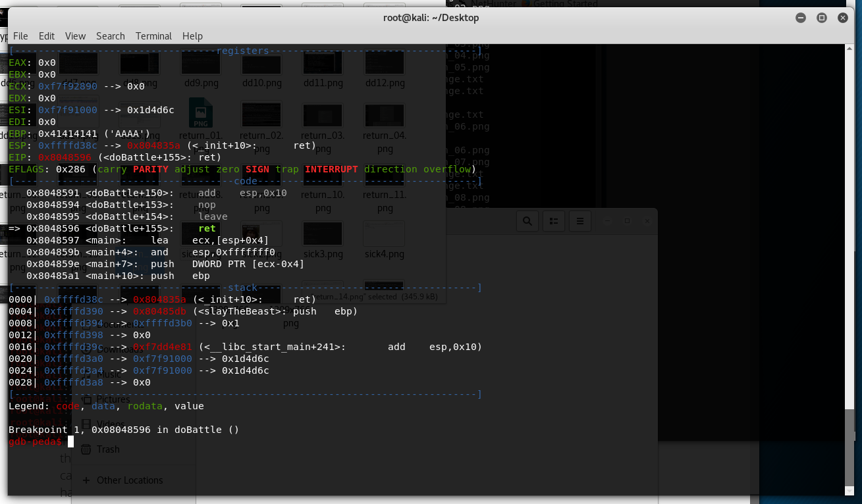The height and width of the screenshot is (504, 862).
Task: Close the root@kali terminal window
Action: tap(842, 18)
